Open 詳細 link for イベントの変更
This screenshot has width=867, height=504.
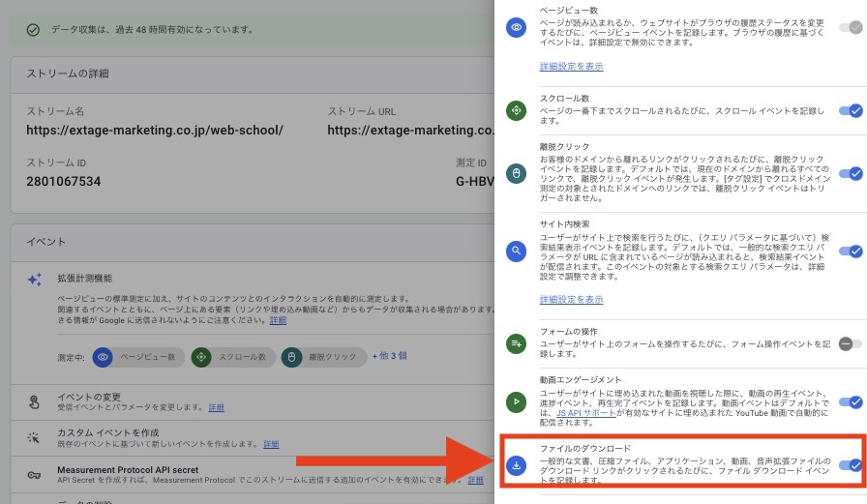tap(216, 407)
